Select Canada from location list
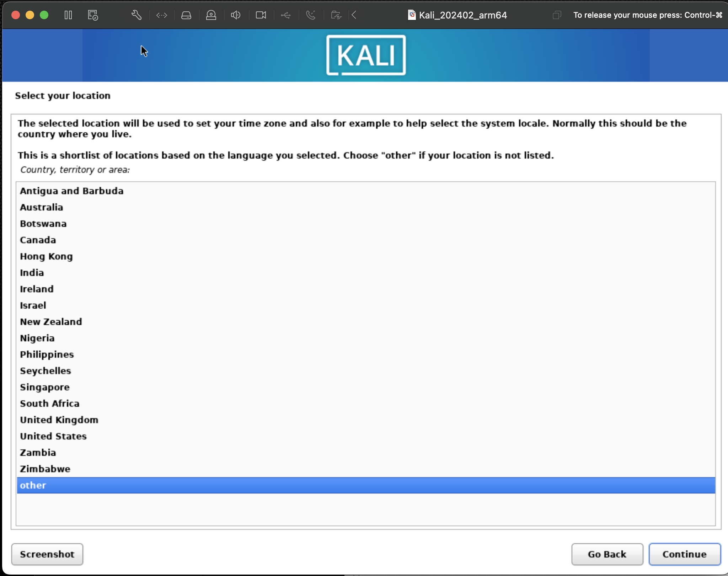This screenshot has height=576, width=728. pyautogui.click(x=38, y=240)
